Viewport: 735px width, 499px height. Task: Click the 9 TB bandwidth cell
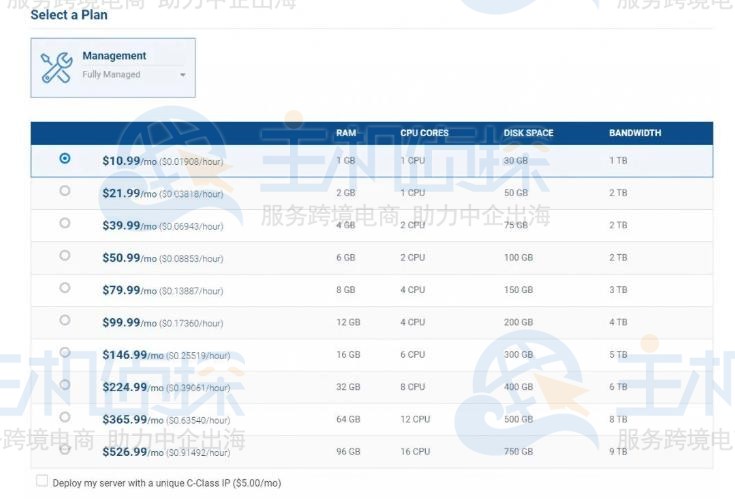pos(618,452)
